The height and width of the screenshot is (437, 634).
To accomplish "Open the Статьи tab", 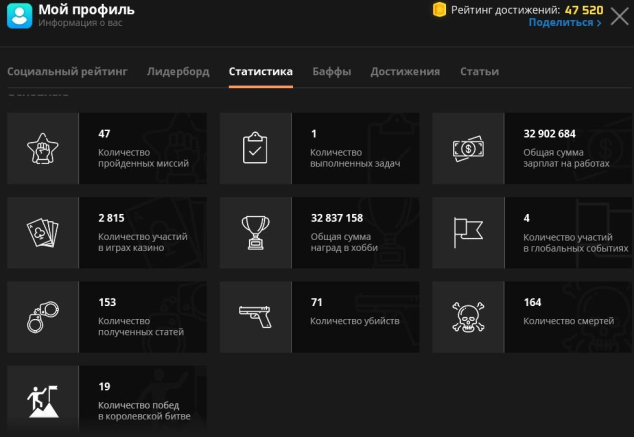I will (x=479, y=72).
